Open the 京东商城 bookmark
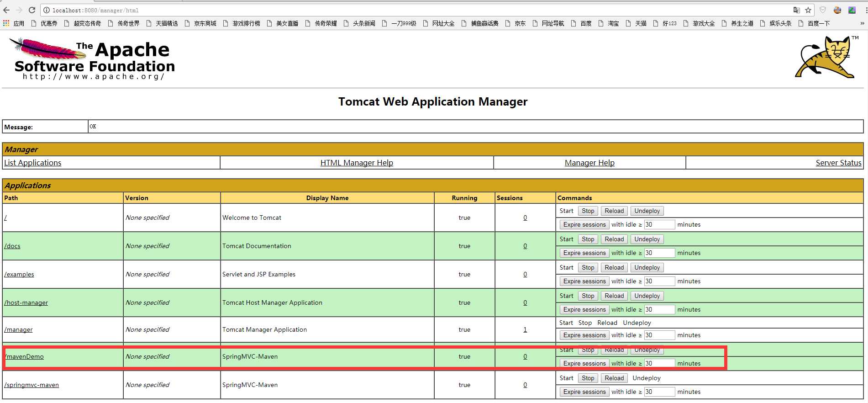This screenshot has height=403, width=868. coord(200,23)
